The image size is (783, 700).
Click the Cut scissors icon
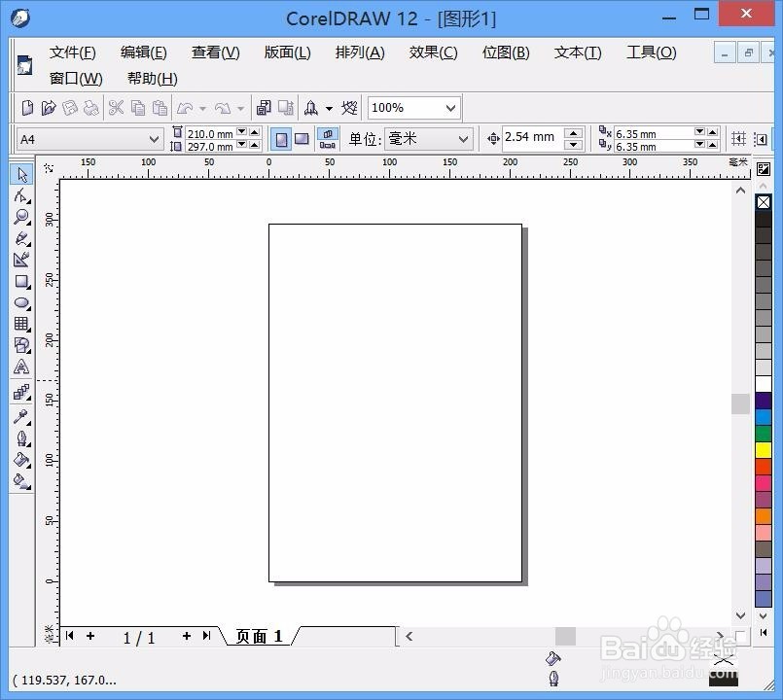(x=116, y=108)
